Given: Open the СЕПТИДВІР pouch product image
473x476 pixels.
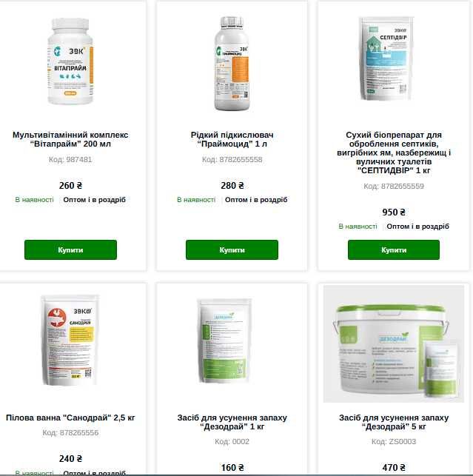Looking at the screenshot, I should (x=386, y=58).
